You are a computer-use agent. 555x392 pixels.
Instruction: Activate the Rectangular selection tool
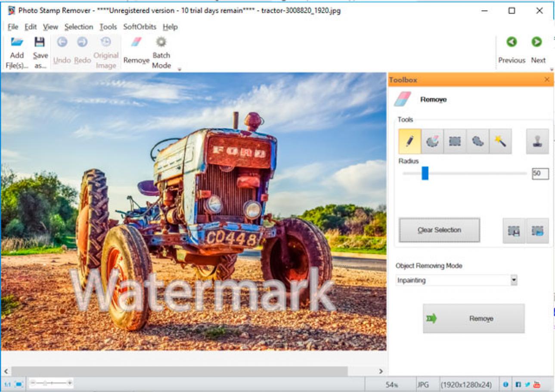pyautogui.click(x=456, y=141)
